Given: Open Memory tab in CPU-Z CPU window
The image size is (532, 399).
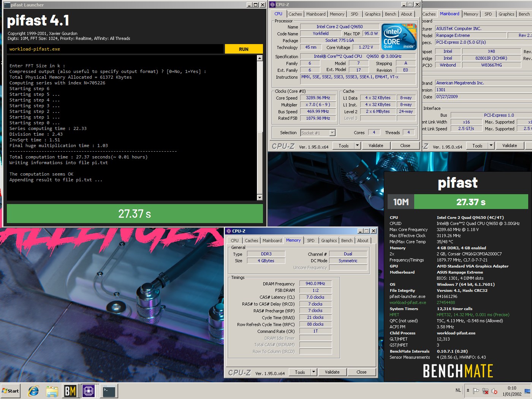Looking at the screenshot, I should (337, 14).
